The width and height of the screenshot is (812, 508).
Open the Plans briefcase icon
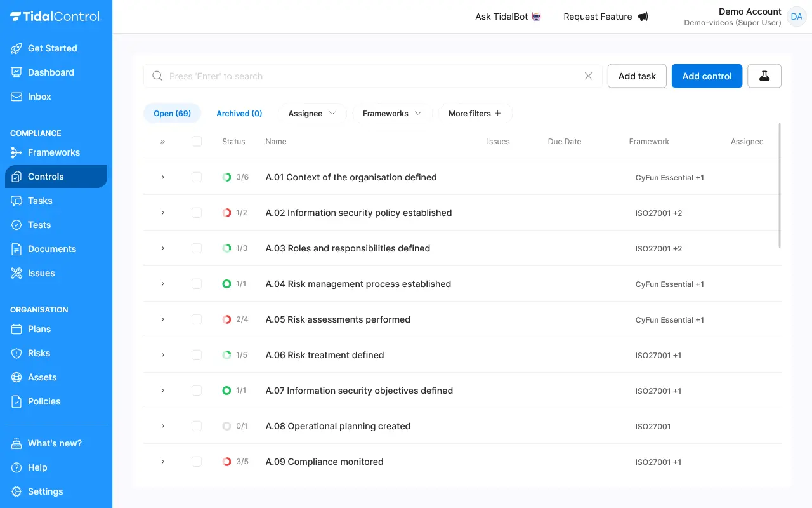(x=16, y=329)
